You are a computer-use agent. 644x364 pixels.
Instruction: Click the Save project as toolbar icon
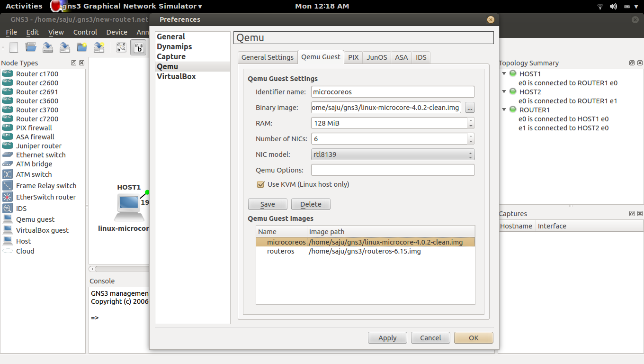click(x=65, y=47)
